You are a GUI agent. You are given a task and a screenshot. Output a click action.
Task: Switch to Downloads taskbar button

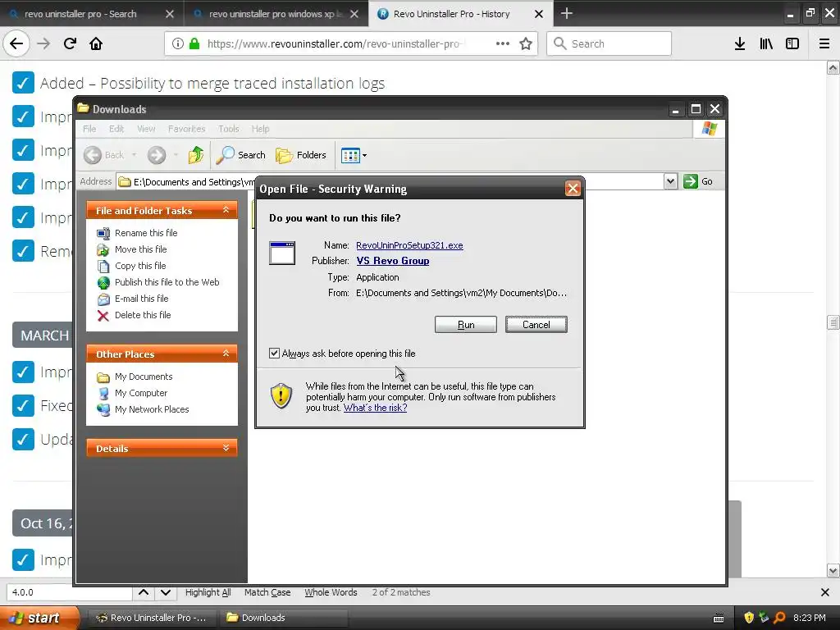[283, 618]
